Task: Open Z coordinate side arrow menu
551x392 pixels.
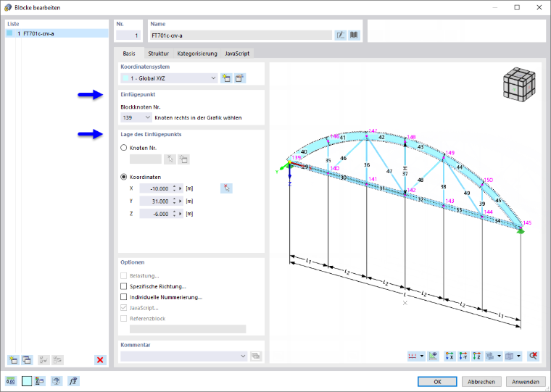Action: point(181,214)
